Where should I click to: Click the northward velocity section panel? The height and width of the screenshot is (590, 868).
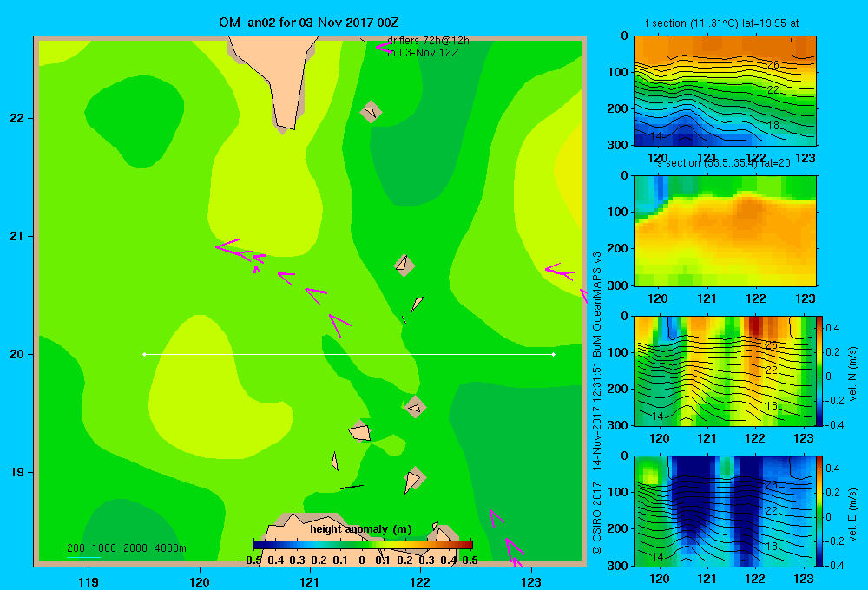pyautogui.click(x=725, y=370)
